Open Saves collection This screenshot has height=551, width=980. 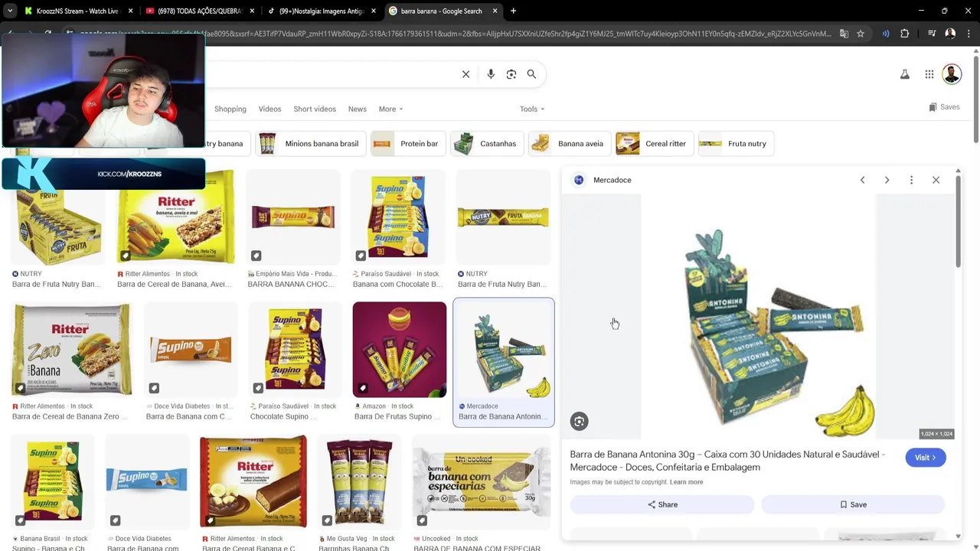(944, 107)
